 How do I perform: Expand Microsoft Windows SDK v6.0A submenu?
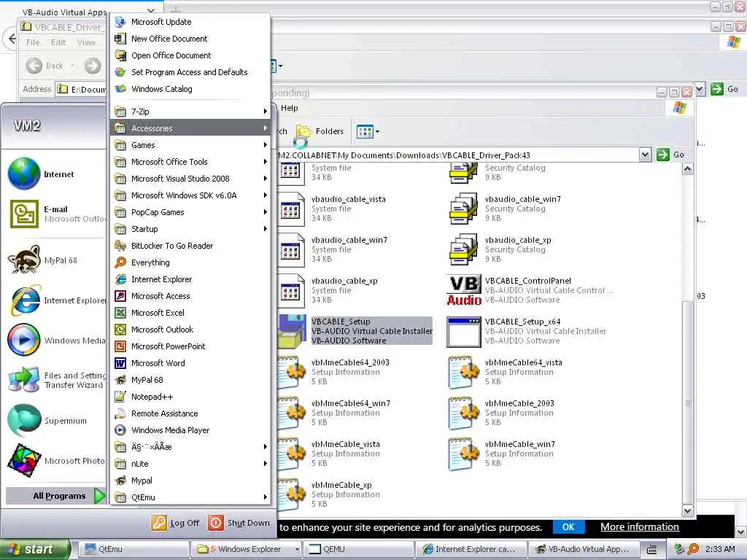[190, 195]
